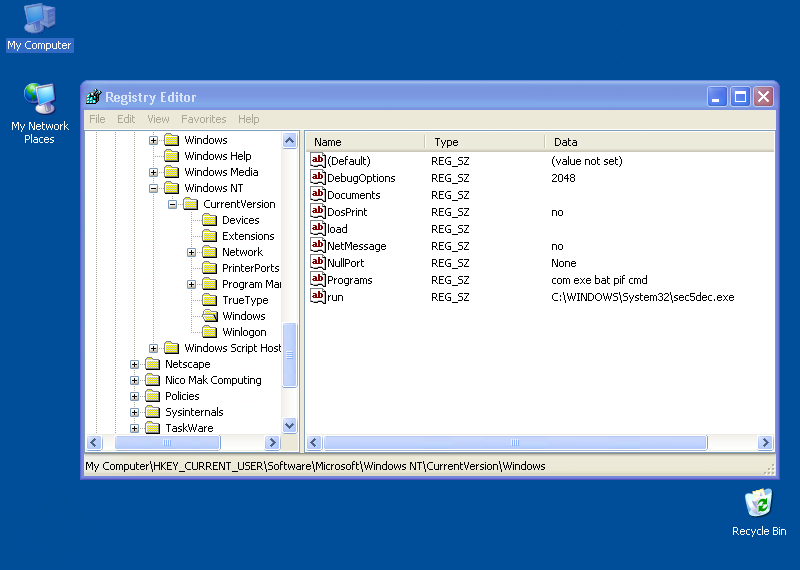Viewport: 800px width, 570px height.
Task: Sort values by the Name column header
Action: pos(365,142)
